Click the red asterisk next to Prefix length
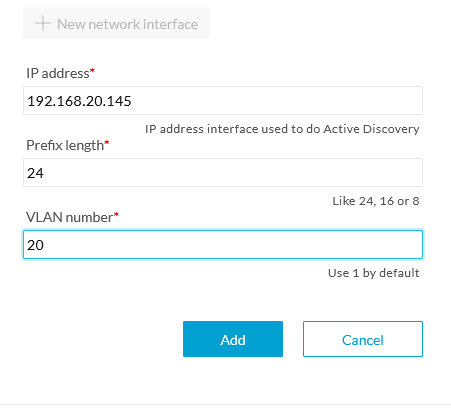This screenshot has width=451, height=408. [x=107, y=142]
